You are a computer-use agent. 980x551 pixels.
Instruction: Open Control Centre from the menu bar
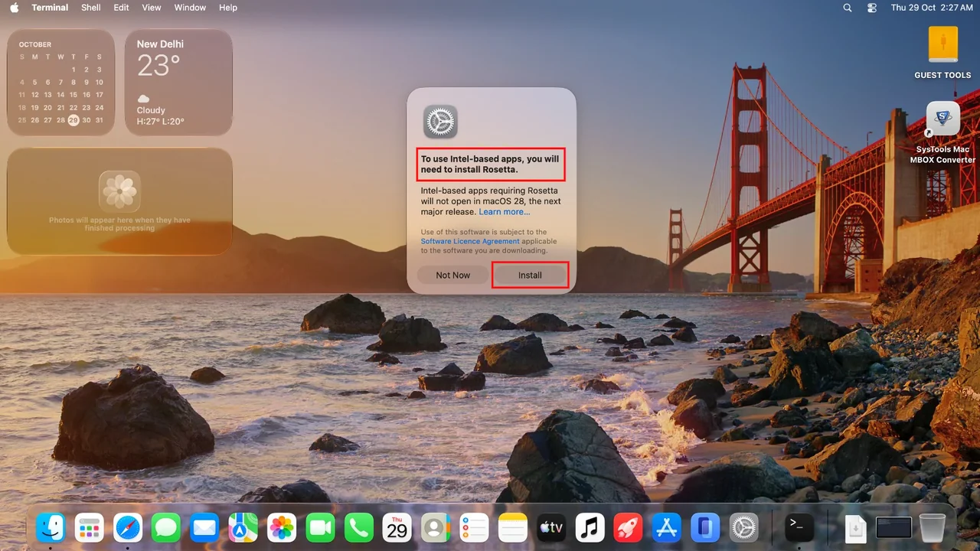[x=872, y=8]
